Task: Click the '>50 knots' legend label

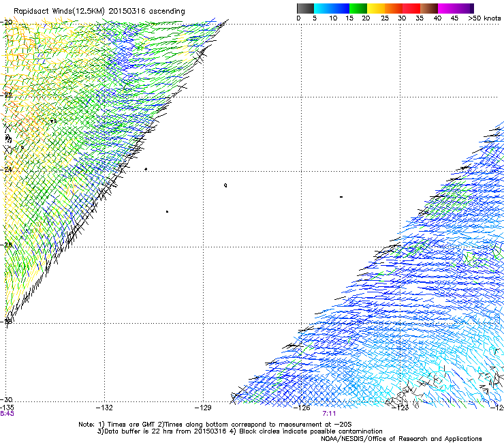Action: (484, 18)
